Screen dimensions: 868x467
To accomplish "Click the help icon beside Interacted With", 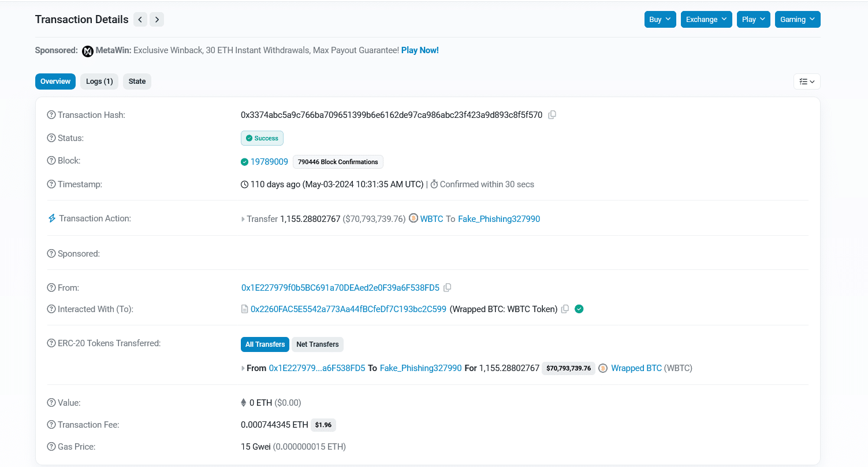I will (51, 309).
